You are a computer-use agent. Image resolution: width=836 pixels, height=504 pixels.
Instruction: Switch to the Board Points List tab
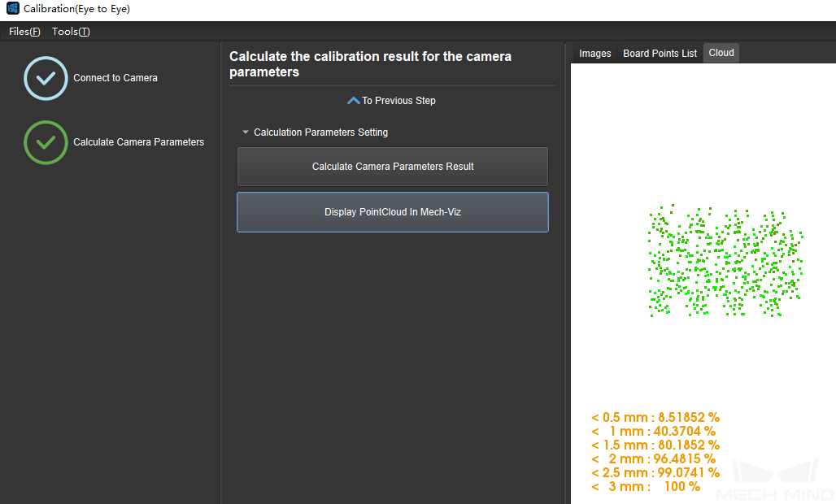pyautogui.click(x=660, y=54)
